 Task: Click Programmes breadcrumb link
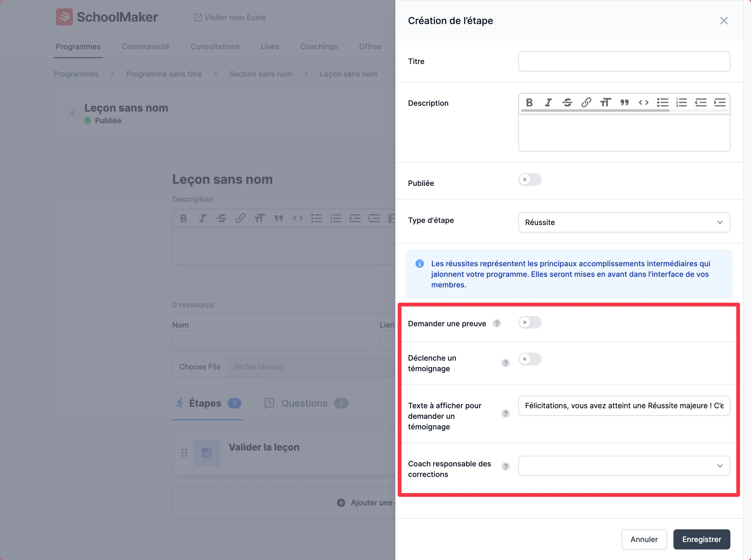coord(76,74)
